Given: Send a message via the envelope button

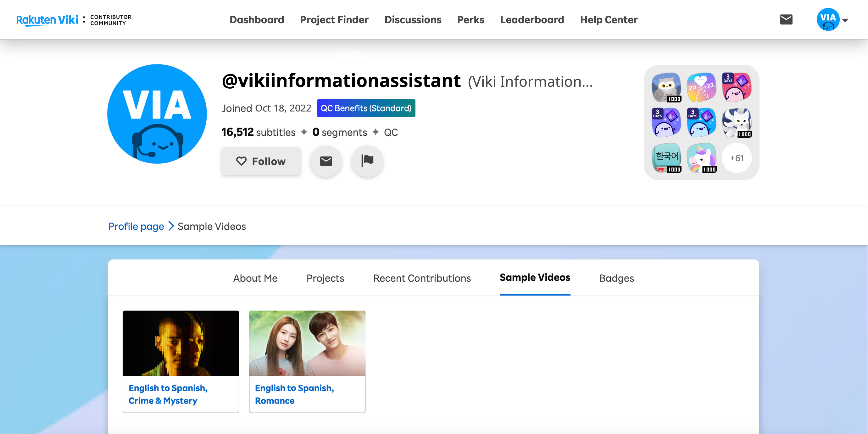Looking at the screenshot, I should (326, 161).
